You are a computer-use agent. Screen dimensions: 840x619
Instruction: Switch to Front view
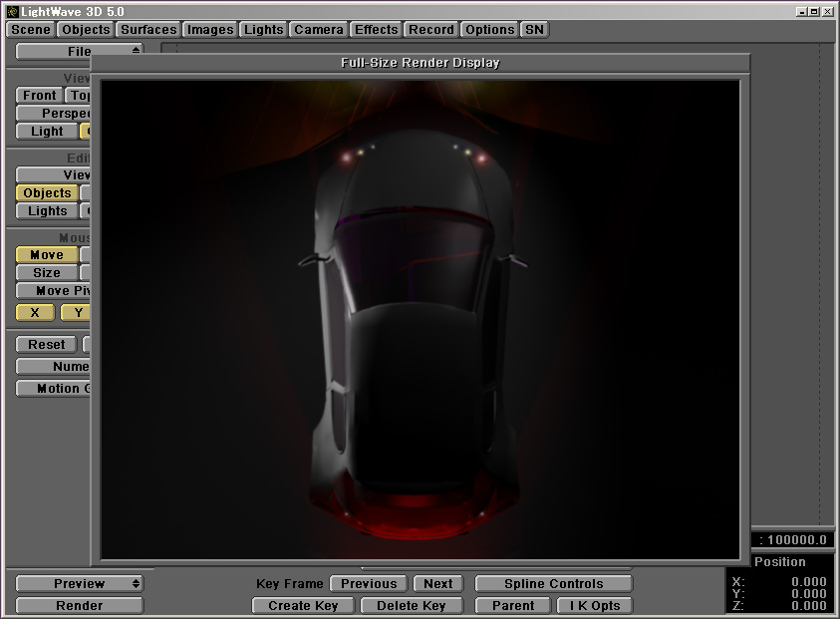pyautogui.click(x=40, y=96)
